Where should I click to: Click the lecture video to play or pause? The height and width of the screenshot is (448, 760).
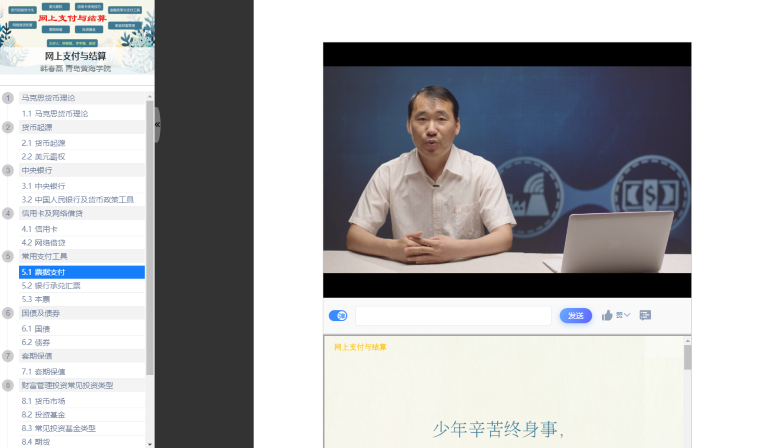[507, 169]
